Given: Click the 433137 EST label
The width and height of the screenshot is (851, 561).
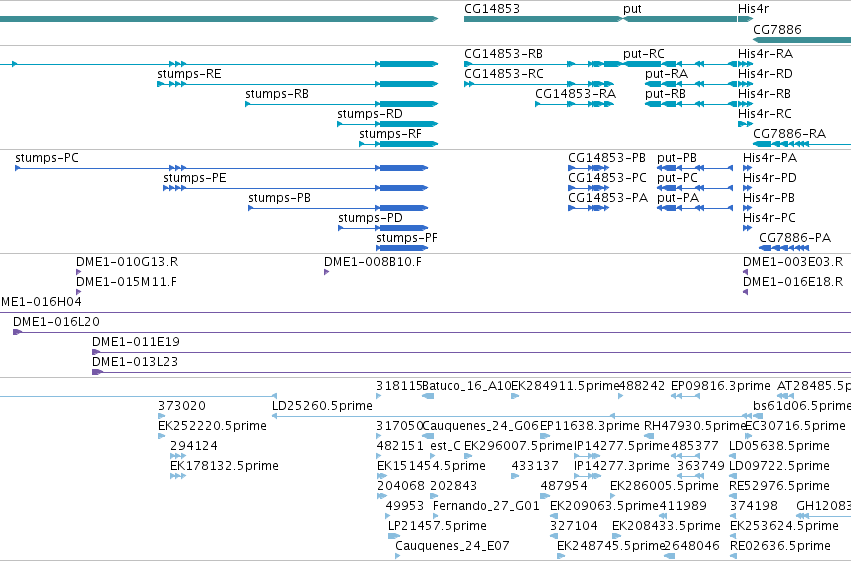Looking at the screenshot, I should 535,466.
